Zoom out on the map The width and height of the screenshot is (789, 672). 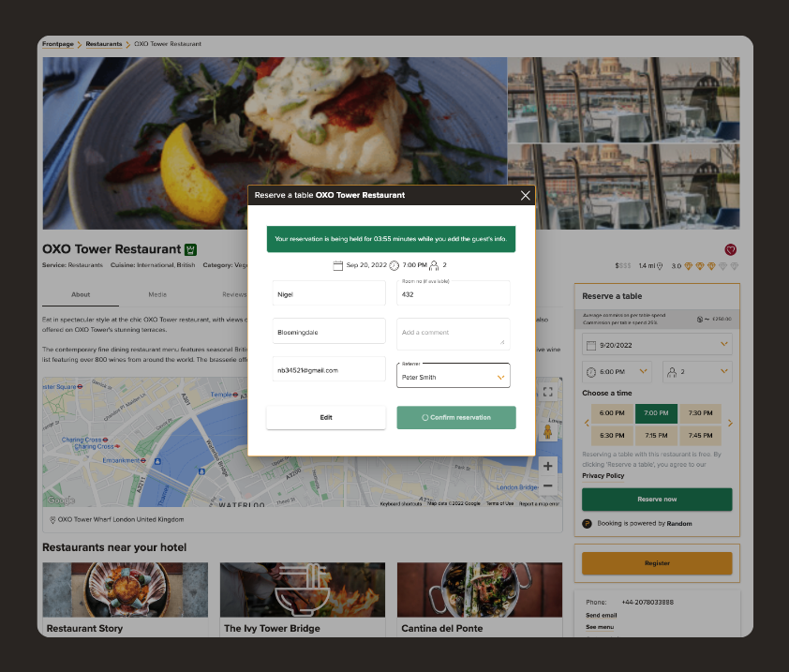tap(547, 485)
